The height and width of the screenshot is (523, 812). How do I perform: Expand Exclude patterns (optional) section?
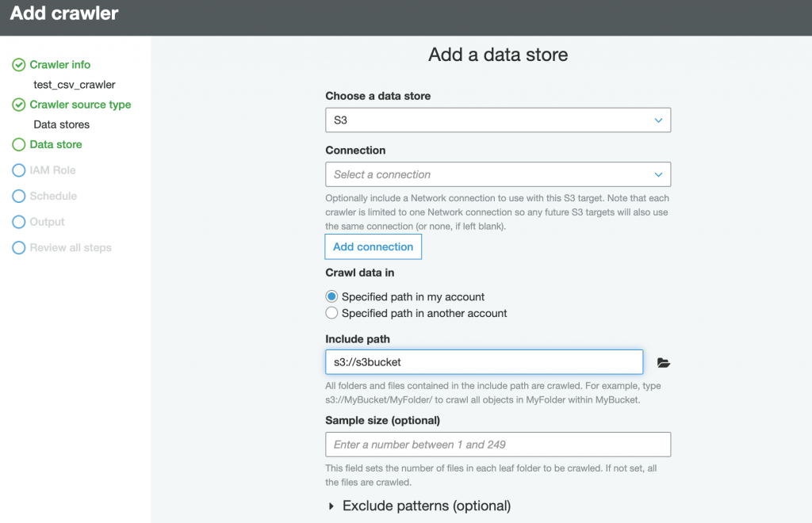click(331, 506)
